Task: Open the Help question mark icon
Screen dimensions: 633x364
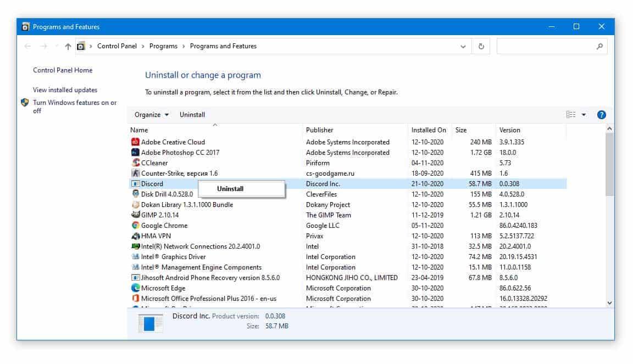Action: click(601, 115)
